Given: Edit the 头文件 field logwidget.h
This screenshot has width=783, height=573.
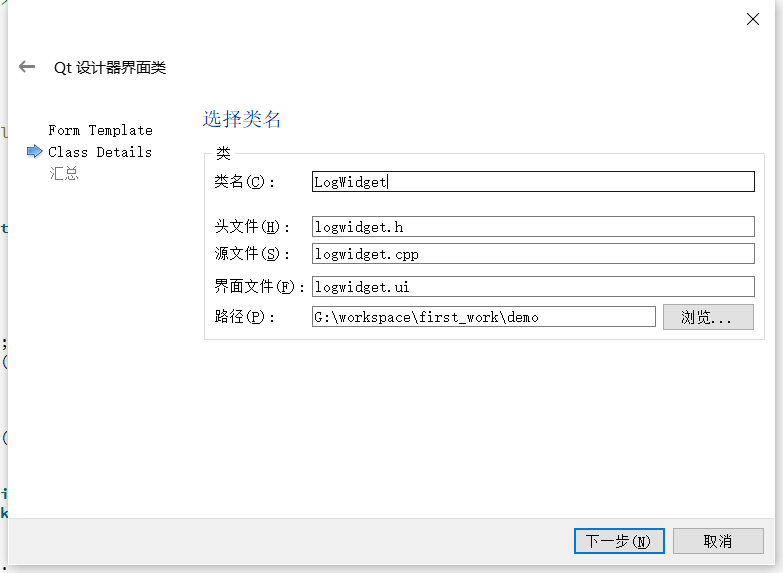Looking at the screenshot, I should [x=533, y=227].
